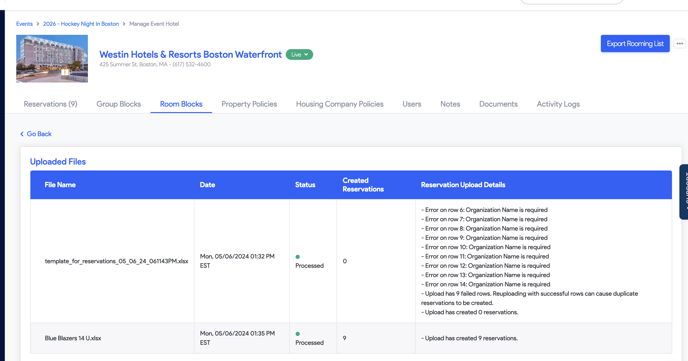Screen dimensions: 688x361
Task: Open the 2026 - Hockey Night In Boston breadcrumb
Action: click(x=81, y=24)
